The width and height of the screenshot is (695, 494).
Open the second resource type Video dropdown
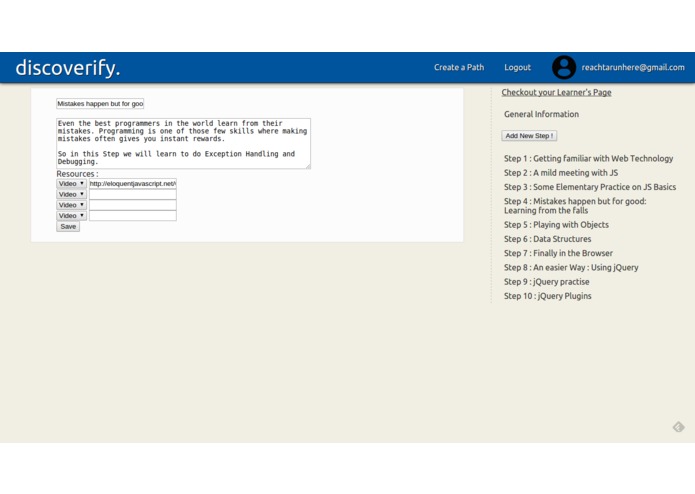pos(71,194)
